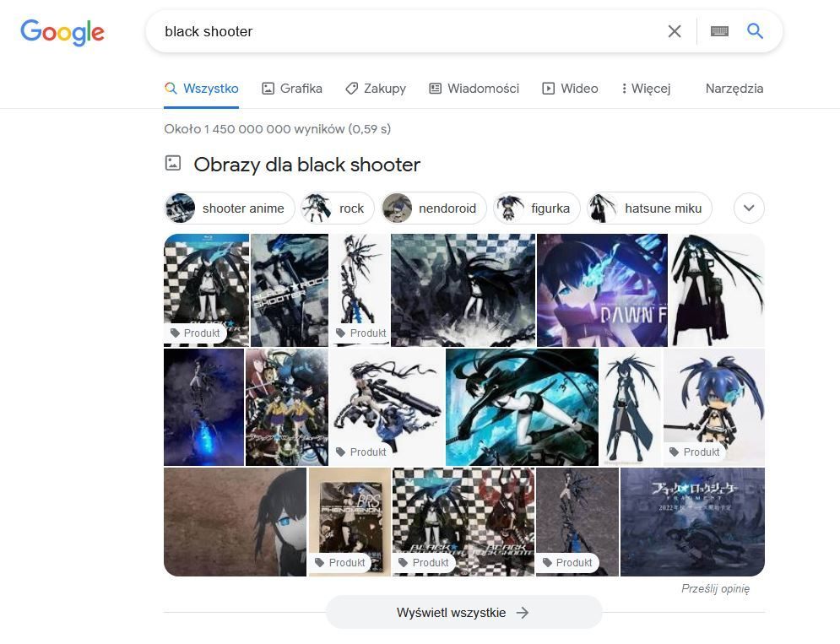Select the shooter anime filter chip

tap(230, 208)
